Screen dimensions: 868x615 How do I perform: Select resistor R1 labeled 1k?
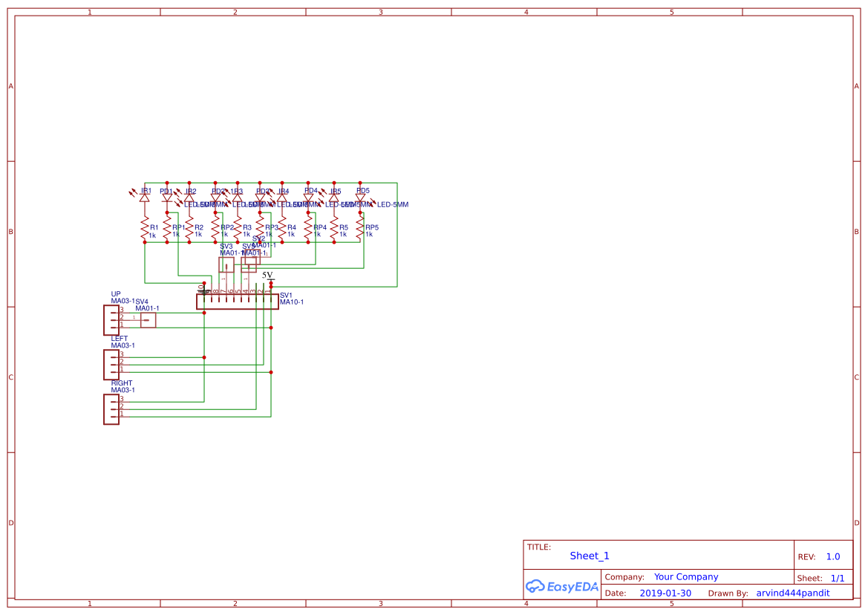coord(145,227)
